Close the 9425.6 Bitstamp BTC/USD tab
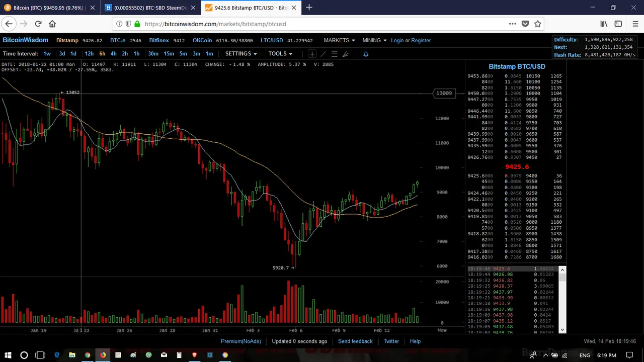The image size is (644, 362). tap(294, 8)
